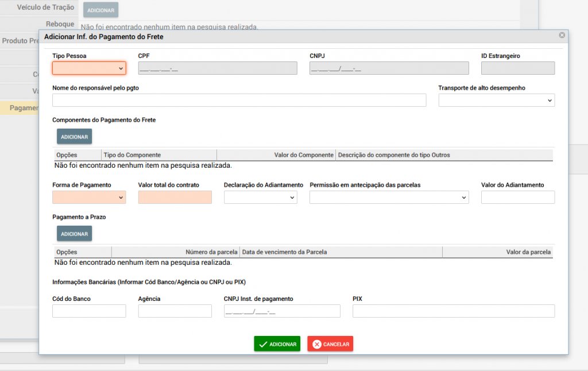The image size is (588, 371).
Task: Click the Agência input field
Action: 175,311
